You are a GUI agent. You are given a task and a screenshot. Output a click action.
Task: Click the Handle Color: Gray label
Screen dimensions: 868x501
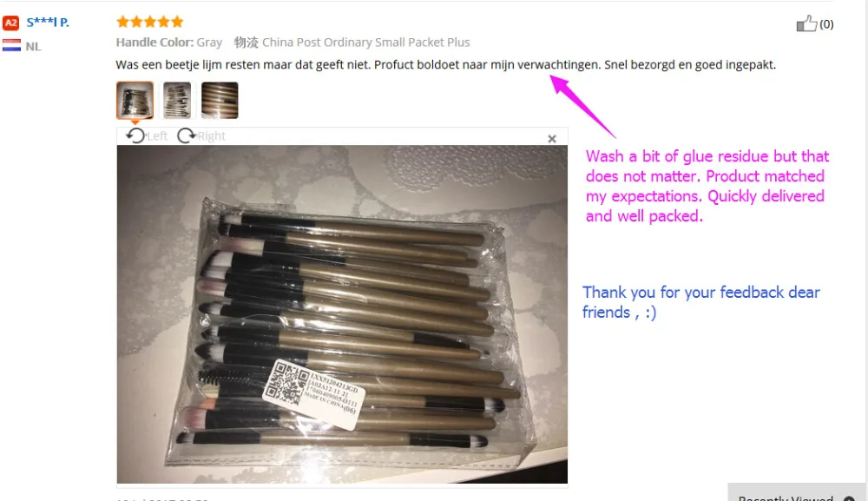(169, 43)
